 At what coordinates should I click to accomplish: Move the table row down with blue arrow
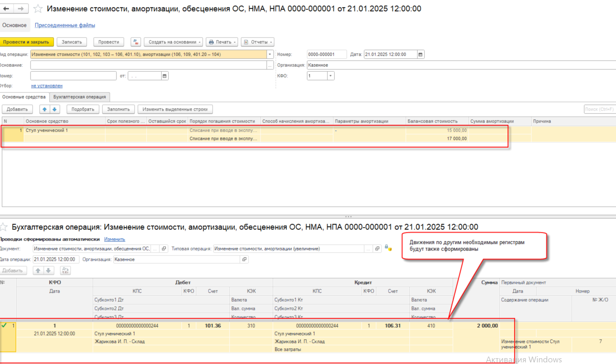point(54,109)
